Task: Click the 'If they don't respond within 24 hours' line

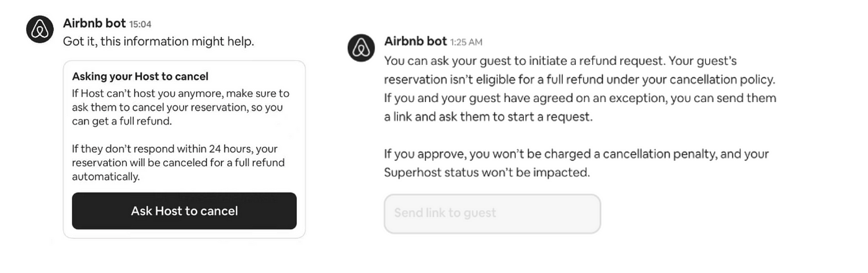Action: pyautogui.click(x=175, y=149)
